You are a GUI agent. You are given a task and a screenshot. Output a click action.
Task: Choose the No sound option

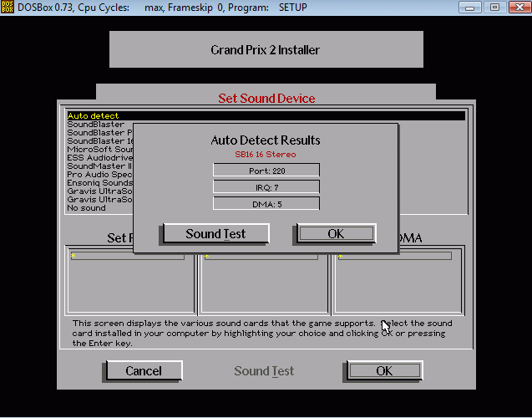(x=86, y=208)
